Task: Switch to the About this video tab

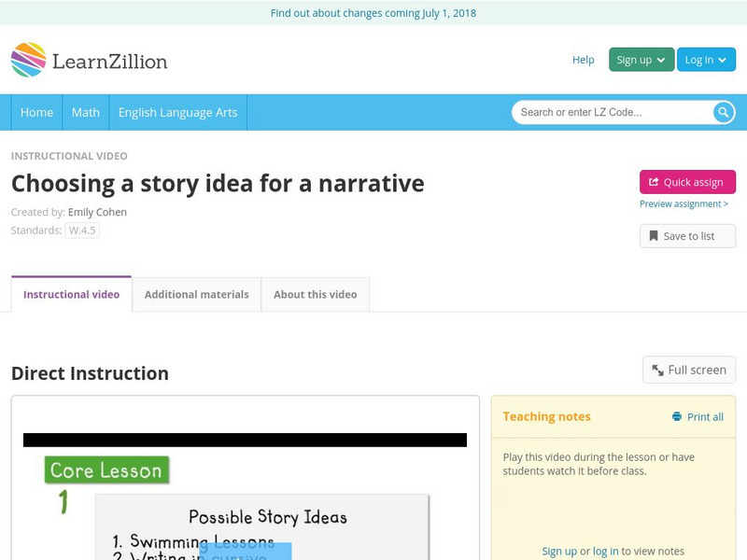Action: 315,294
